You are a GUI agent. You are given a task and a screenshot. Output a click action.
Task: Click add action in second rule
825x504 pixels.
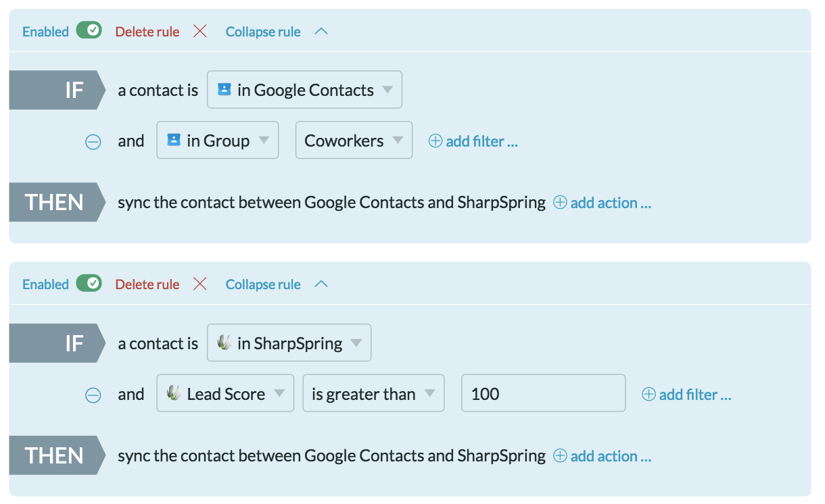tap(603, 456)
